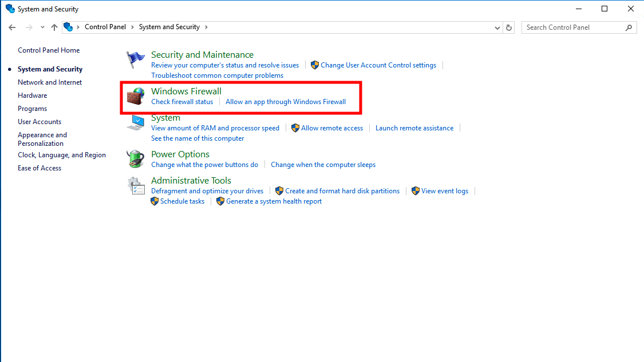Refresh the Control Panel view
The width and height of the screenshot is (644, 362).
pyautogui.click(x=509, y=27)
